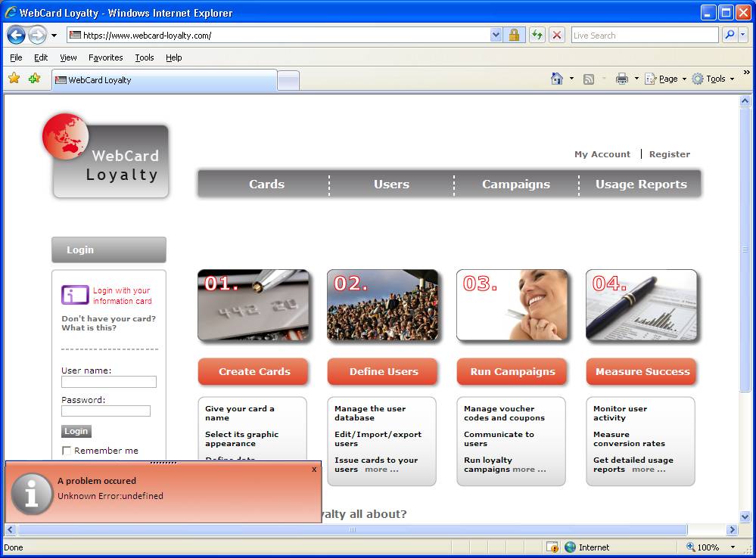Click the error popup info icon
756x558 pixels.
click(x=32, y=494)
